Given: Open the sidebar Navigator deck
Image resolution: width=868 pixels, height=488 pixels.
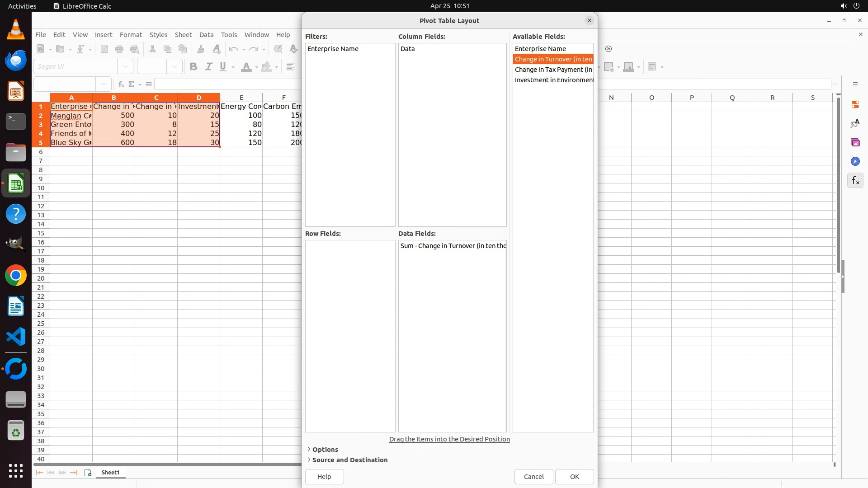Looking at the screenshot, I should 855,161.
